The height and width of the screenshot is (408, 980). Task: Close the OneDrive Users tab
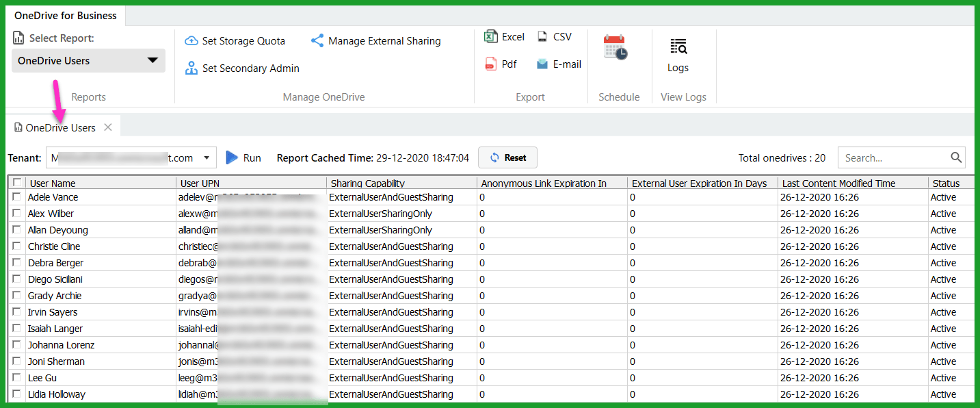click(108, 127)
